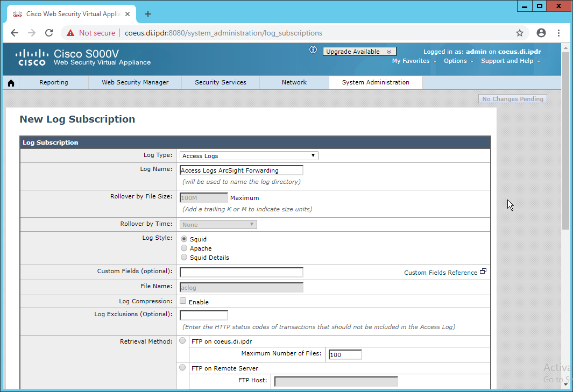Switch to the Network tab
573x392 pixels.
pyautogui.click(x=294, y=82)
